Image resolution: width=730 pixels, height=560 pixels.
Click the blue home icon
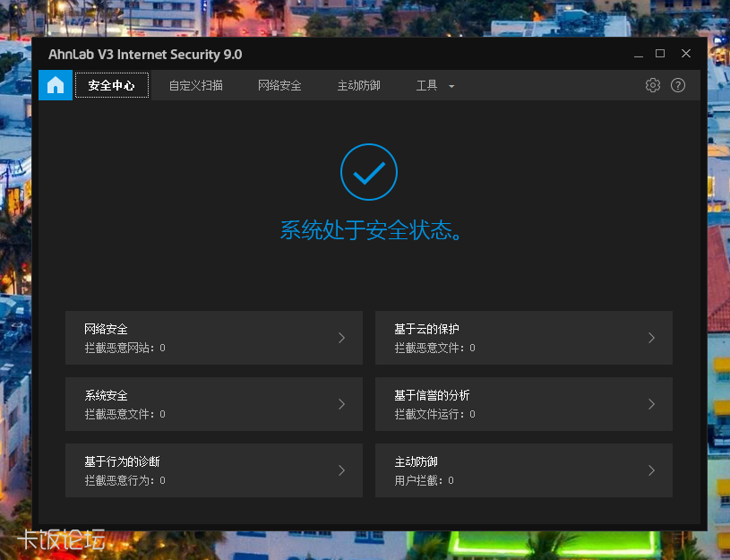(x=56, y=85)
